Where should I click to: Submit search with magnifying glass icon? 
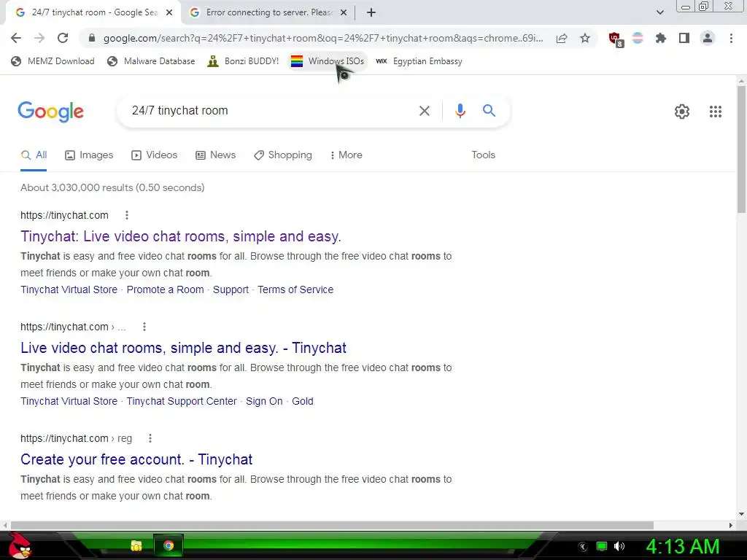(x=489, y=111)
